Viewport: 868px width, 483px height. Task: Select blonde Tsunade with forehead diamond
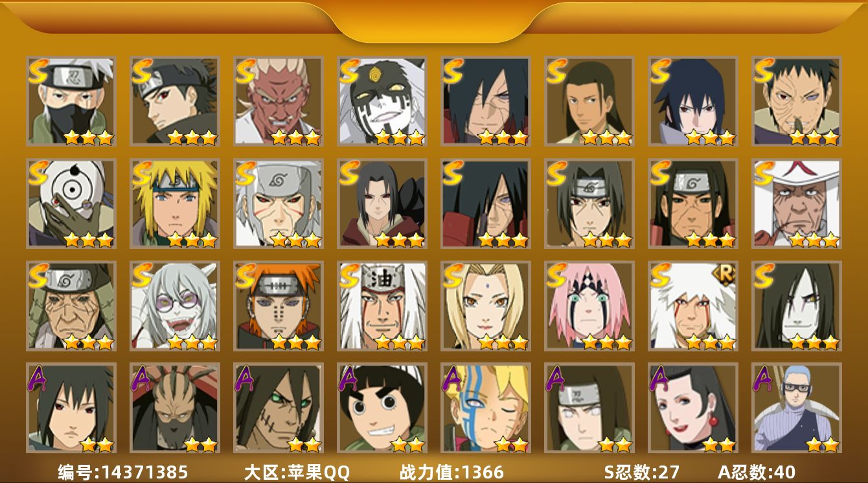(x=486, y=306)
